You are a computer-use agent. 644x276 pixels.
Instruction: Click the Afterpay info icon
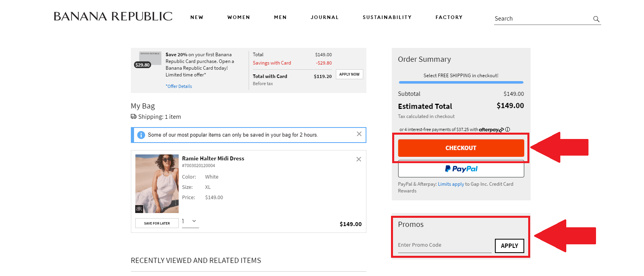click(508, 129)
